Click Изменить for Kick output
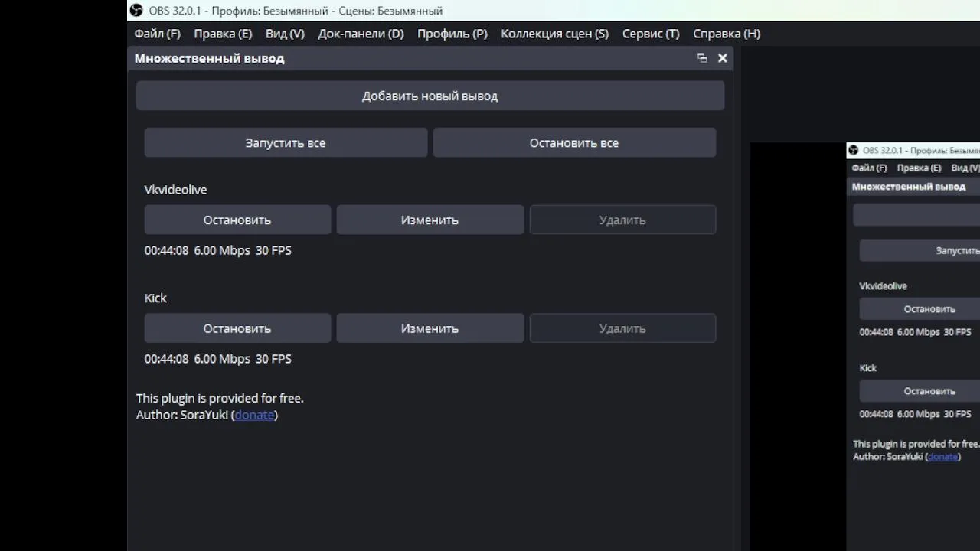The height and width of the screenshot is (551, 980). [430, 328]
